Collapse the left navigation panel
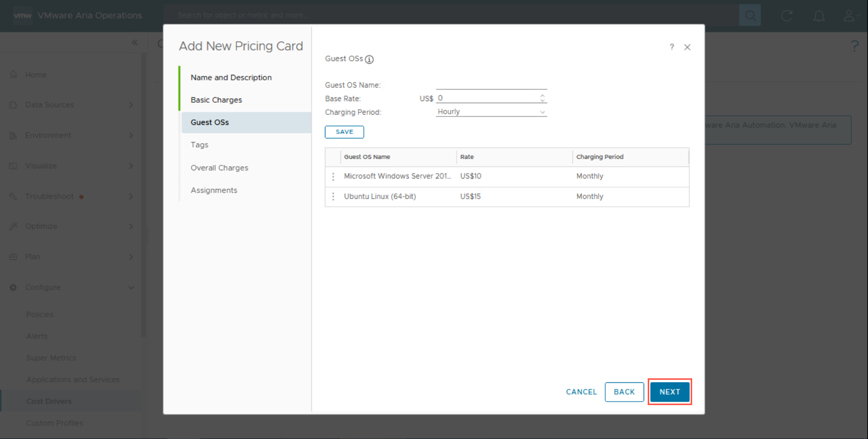Image resolution: width=868 pixels, height=439 pixels. click(134, 42)
